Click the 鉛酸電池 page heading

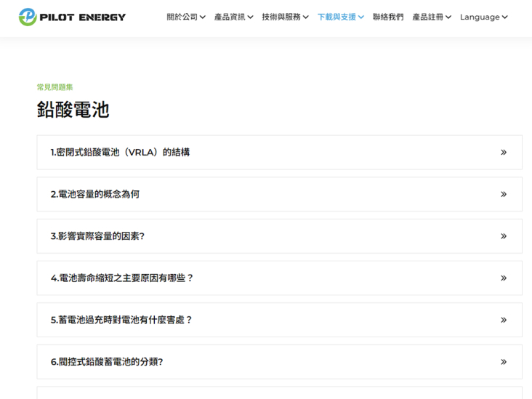(73, 110)
